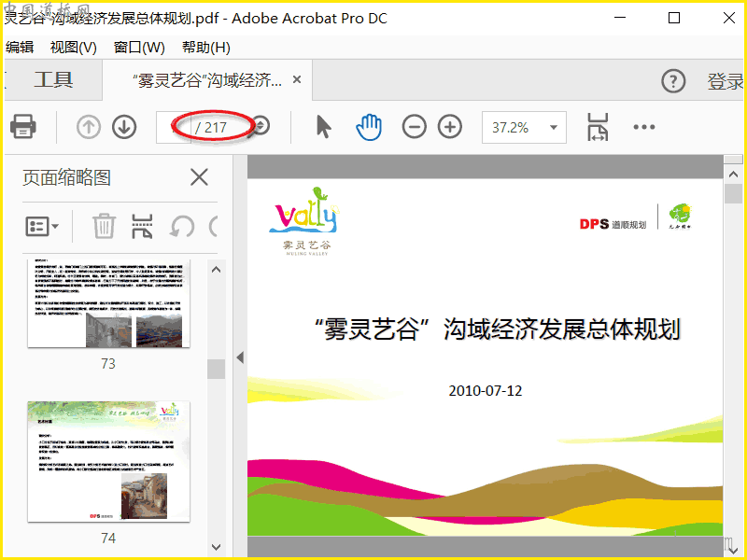Click the 页面缩略图 panel title
The image size is (747, 560).
point(66,177)
